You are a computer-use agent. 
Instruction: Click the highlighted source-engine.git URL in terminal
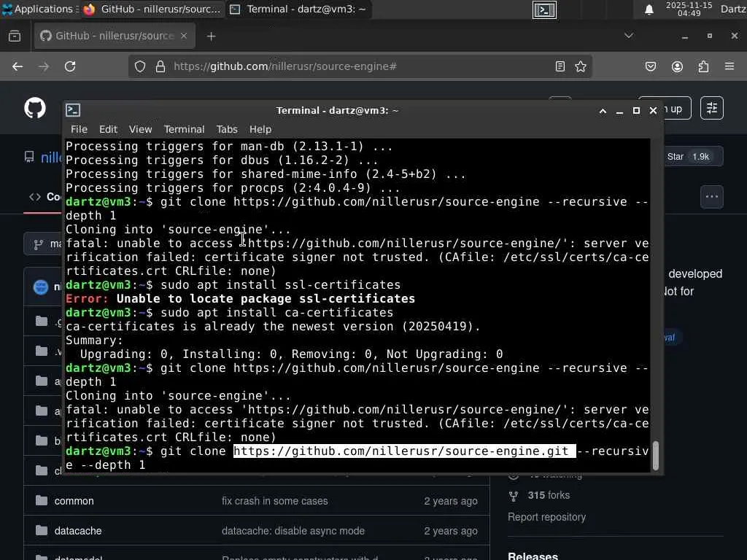pyautogui.click(x=404, y=451)
